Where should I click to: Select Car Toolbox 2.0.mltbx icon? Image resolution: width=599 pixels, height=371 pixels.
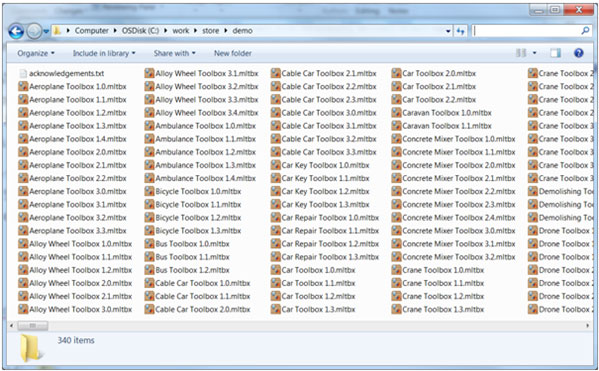(396, 73)
